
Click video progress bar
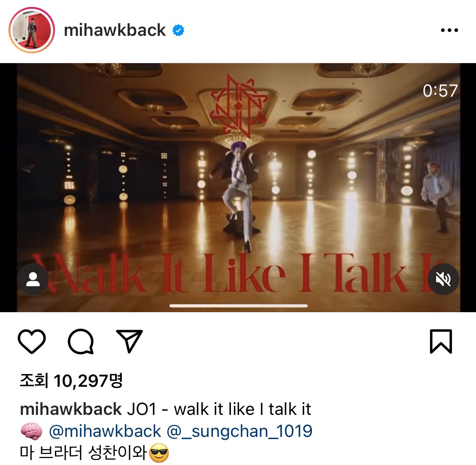(x=238, y=306)
